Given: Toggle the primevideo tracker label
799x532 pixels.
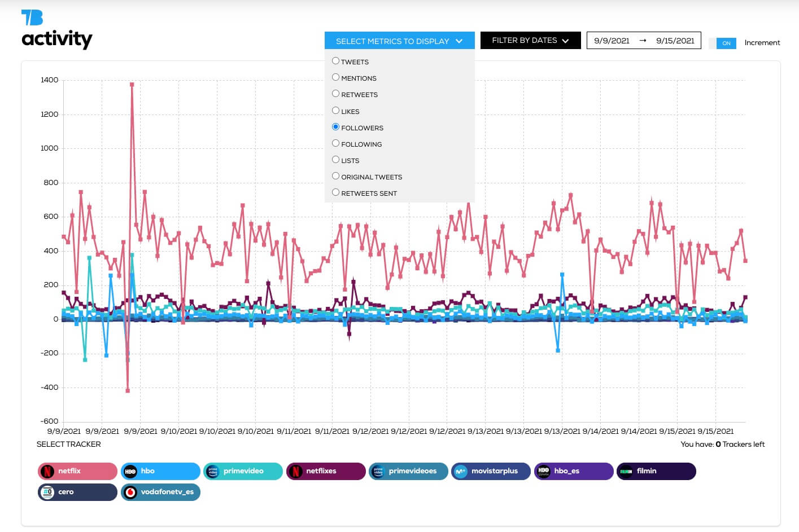Looking at the screenshot, I should tap(243, 471).
